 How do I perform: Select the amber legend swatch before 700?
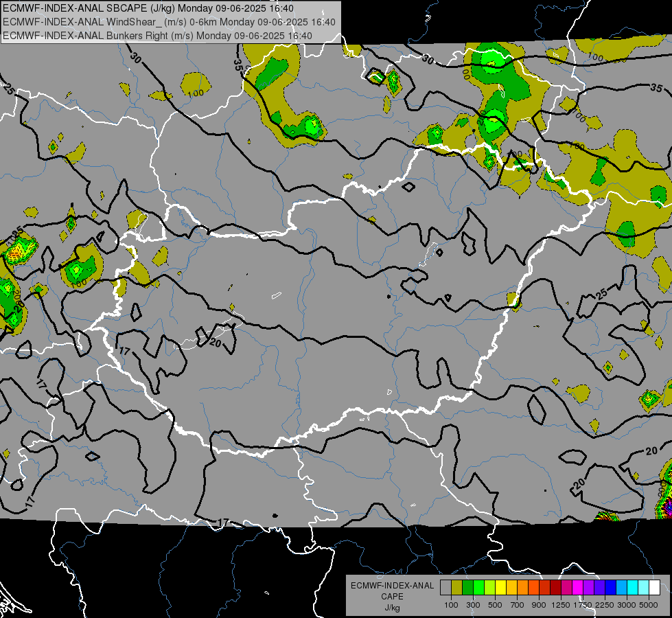[x=511, y=588]
